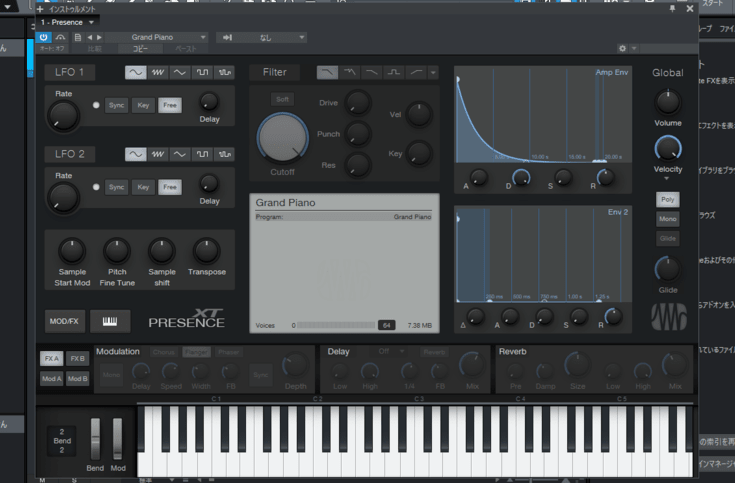Image resolution: width=735 pixels, height=483 pixels.
Task: Expand the filter type dropdown arrow
Action: pos(433,72)
